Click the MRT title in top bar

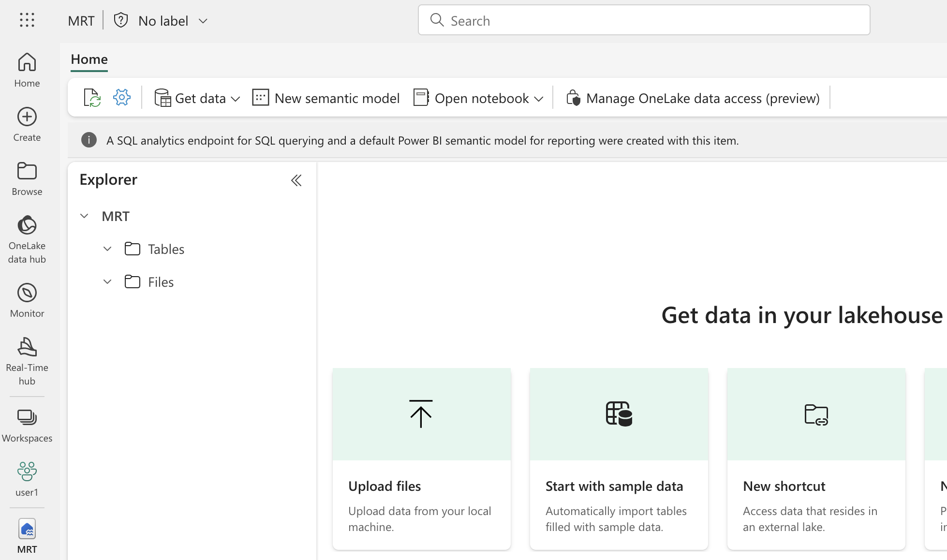[81, 21]
